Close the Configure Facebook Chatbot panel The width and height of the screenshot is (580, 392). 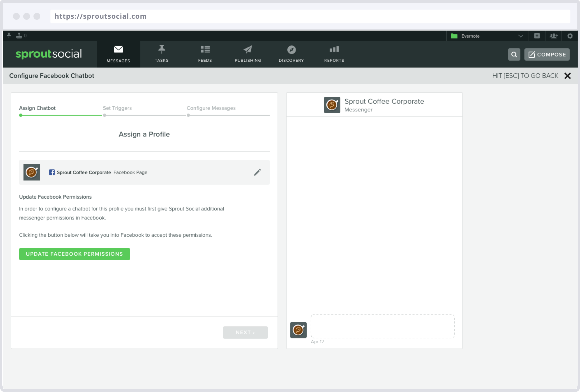(568, 76)
